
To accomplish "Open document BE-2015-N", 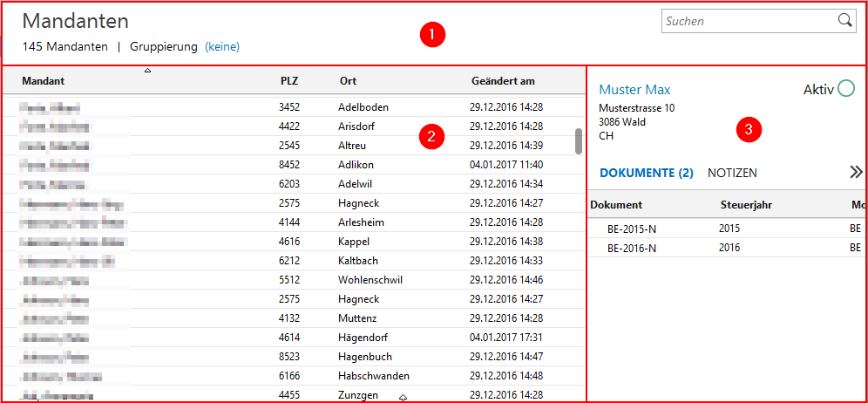I will (632, 229).
